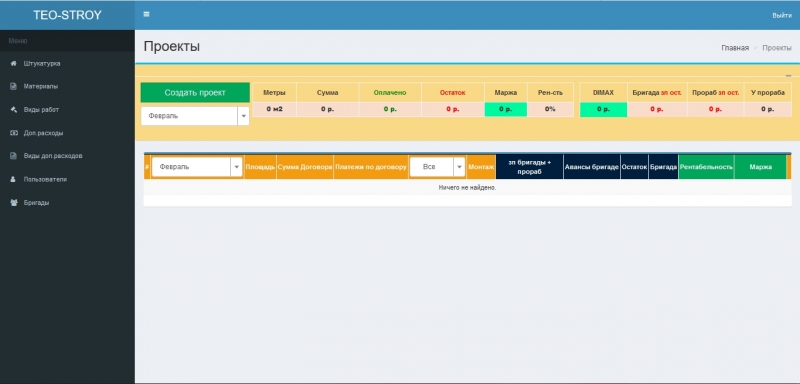Image resolution: width=800 pixels, height=384 pixels.
Task: Click the document icon beside Материалы
Action: tap(14, 87)
